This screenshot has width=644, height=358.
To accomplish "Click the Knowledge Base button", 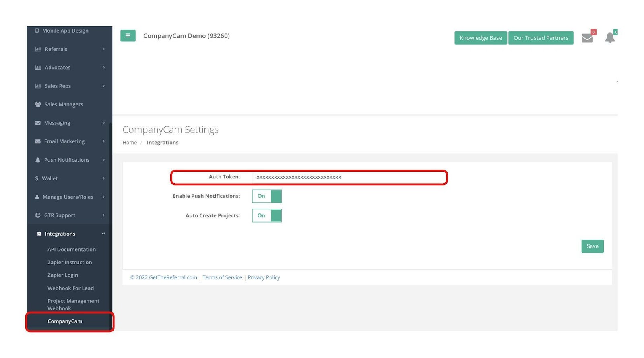I will click(481, 38).
